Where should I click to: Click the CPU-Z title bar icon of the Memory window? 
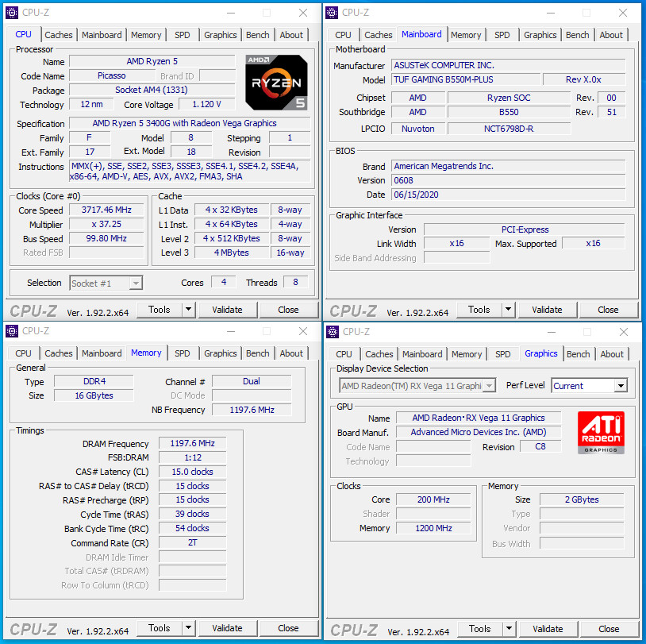[x=11, y=331]
